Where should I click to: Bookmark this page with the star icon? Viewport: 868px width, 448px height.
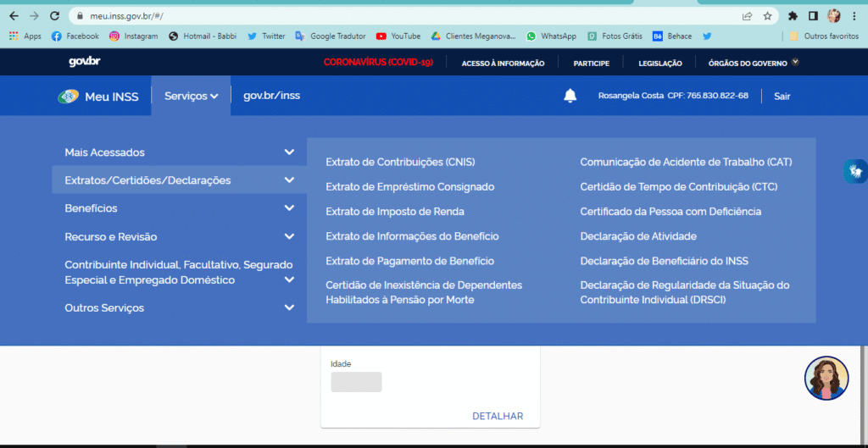coord(767,16)
